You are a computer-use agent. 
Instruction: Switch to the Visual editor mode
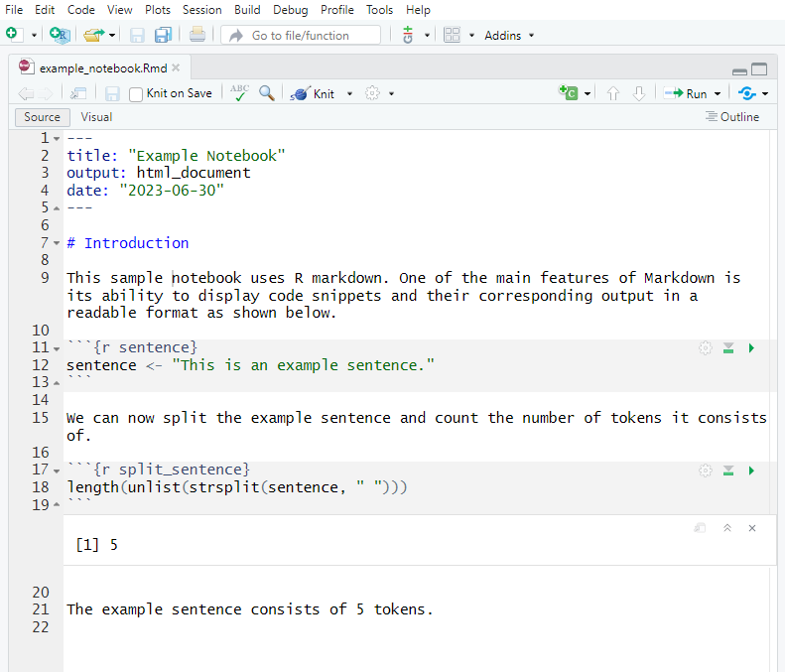coord(96,117)
